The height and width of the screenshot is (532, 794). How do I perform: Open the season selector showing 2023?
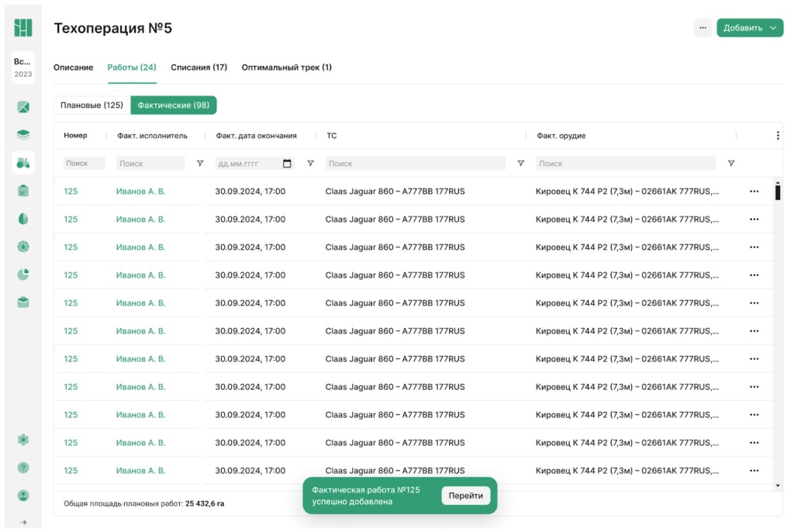(23, 67)
